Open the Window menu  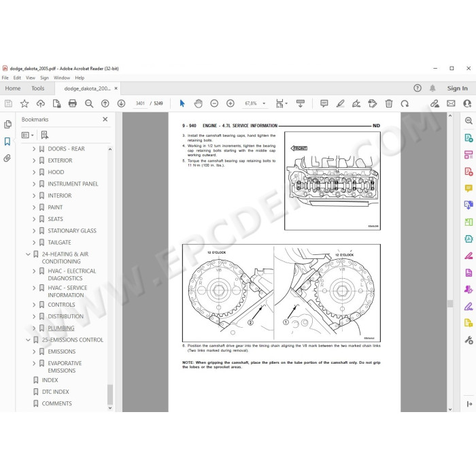[62, 78]
